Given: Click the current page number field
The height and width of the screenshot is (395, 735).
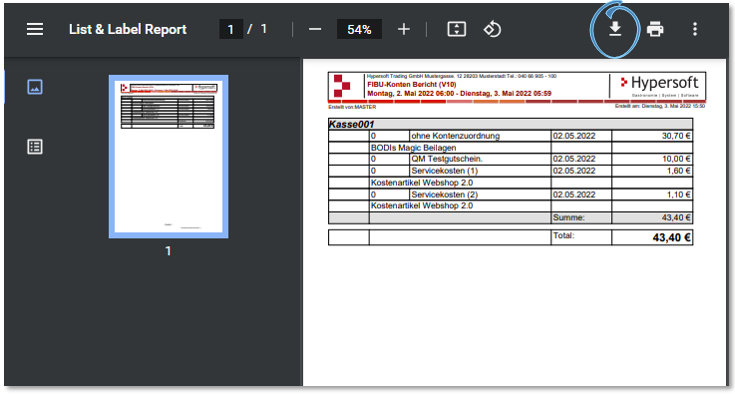Looking at the screenshot, I should point(231,29).
